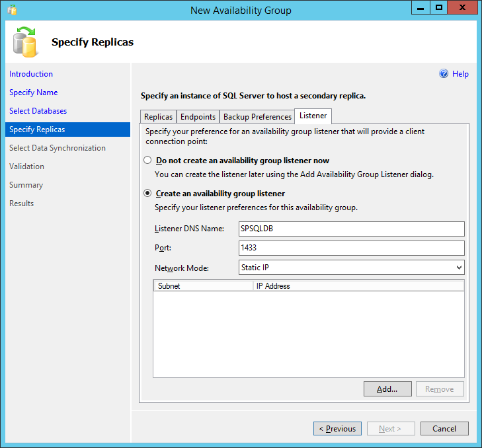The width and height of the screenshot is (482, 448).
Task: Click the Port input field
Action: 351,248
